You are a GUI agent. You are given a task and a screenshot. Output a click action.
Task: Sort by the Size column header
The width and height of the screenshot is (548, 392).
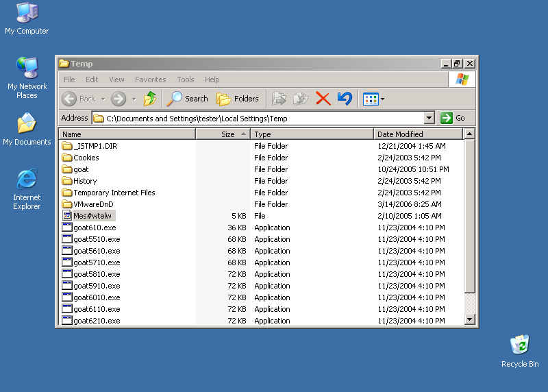point(223,134)
